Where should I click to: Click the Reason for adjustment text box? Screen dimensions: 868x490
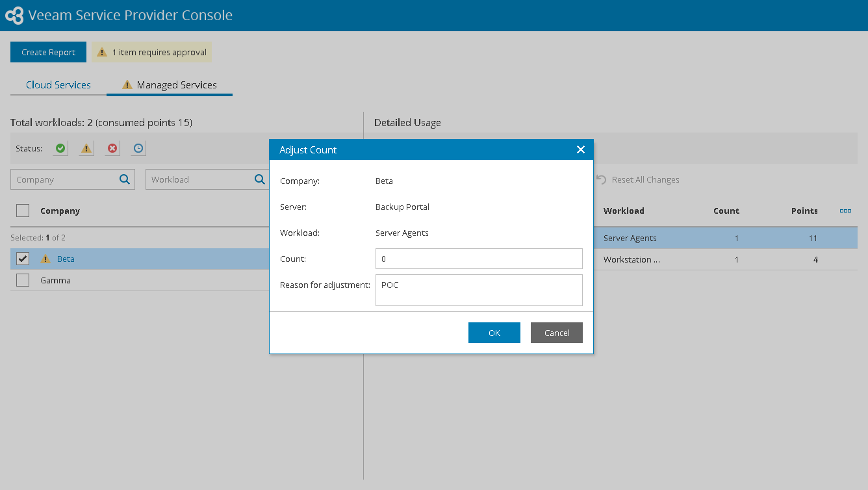(x=479, y=290)
